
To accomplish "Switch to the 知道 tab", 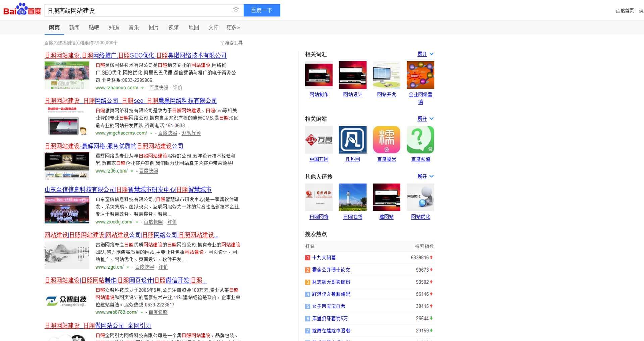I will pos(114,27).
